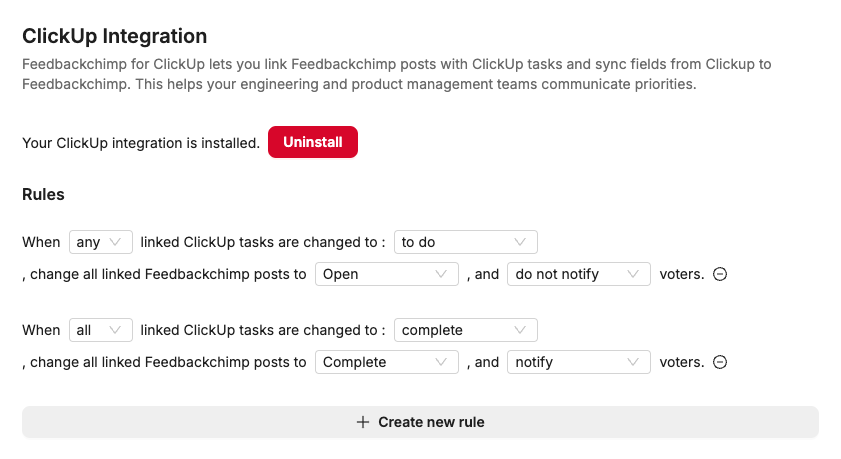
Task: Click the chevron arrow in the 'any' selector
Action: click(118, 242)
